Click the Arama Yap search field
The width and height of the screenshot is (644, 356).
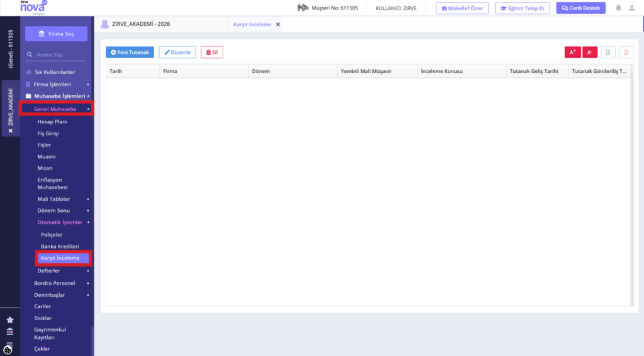(56, 55)
